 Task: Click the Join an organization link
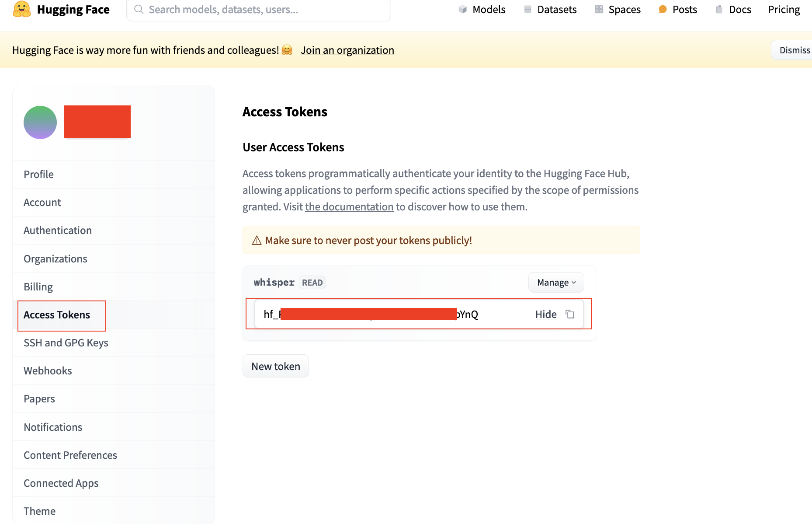pyautogui.click(x=347, y=50)
